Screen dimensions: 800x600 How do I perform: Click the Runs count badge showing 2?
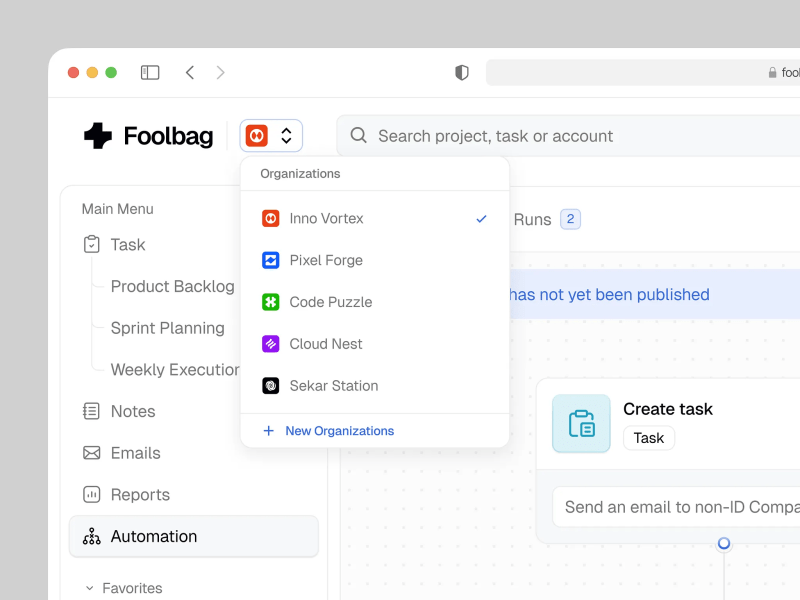[570, 219]
